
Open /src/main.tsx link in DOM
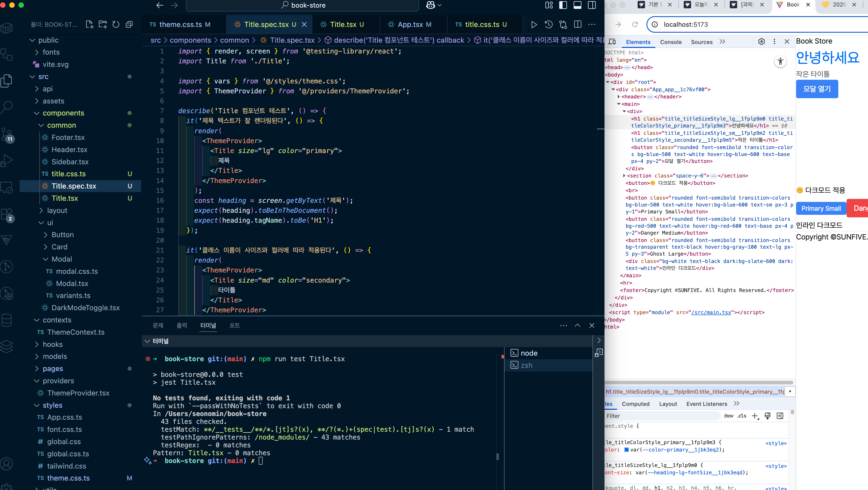tap(711, 313)
